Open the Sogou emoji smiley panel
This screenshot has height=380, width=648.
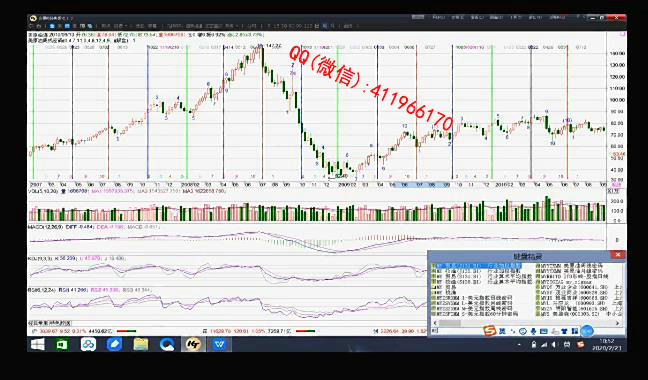(x=523, y=331)
